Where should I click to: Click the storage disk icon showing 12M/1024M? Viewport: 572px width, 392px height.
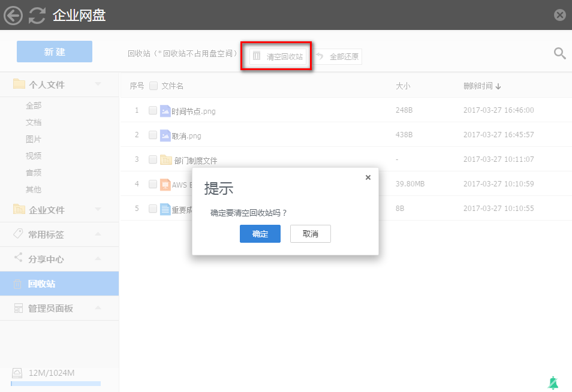click(17, 373)
